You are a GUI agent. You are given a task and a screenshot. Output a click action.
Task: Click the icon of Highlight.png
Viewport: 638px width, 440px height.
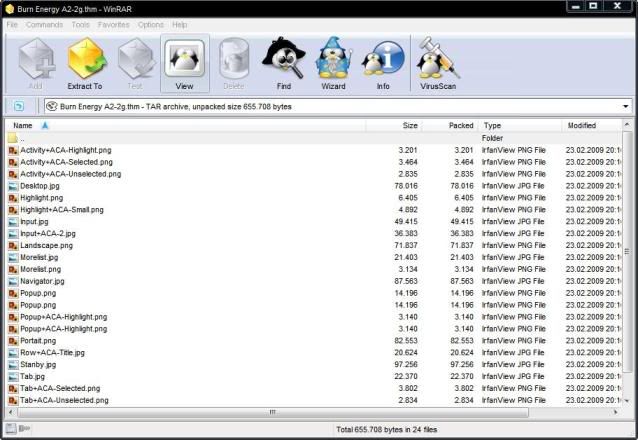(13, 198)
